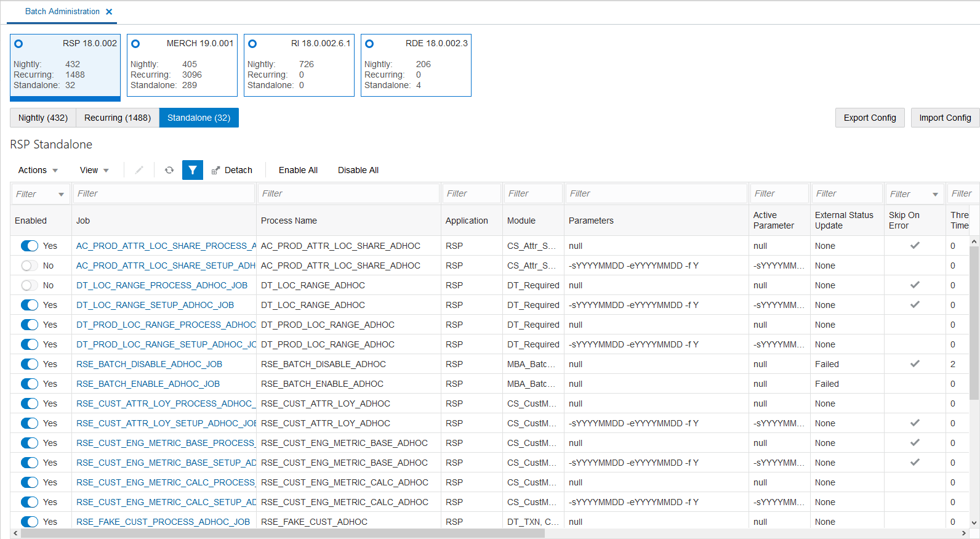Select the MERCH 19.0.001 application tile
The image size is (980, 539).
point(182,65)
